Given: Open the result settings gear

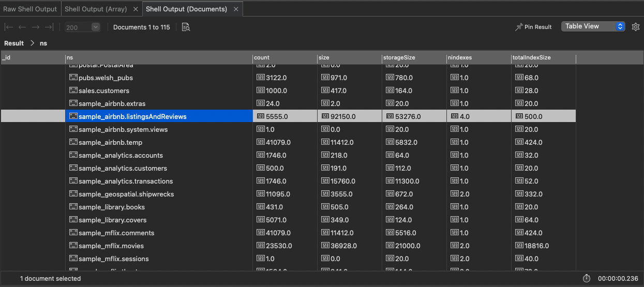Looking at the screenshot, I should [636, 27].
